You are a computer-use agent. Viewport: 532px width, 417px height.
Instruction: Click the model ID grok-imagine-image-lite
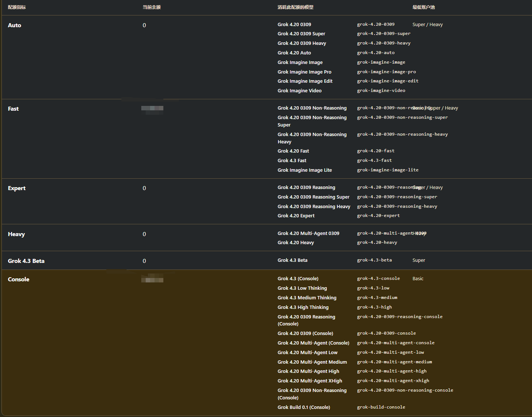pyautogui.click(x=388, y=170)
